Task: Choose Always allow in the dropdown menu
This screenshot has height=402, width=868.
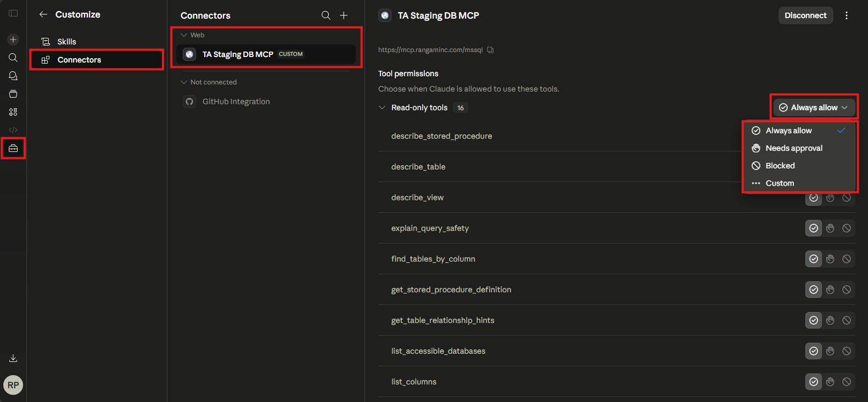Action: click(799, 131)
